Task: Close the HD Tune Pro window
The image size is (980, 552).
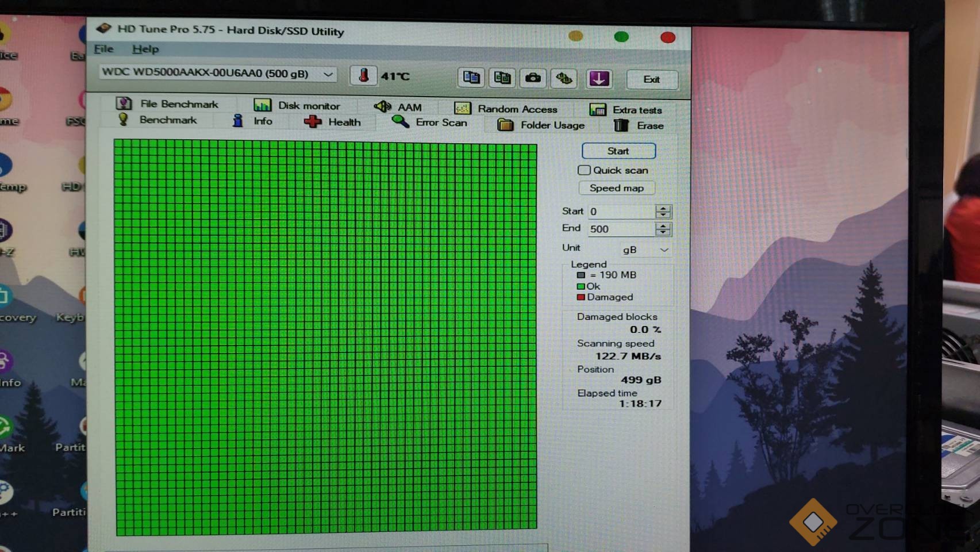Action: click(668, 37)
